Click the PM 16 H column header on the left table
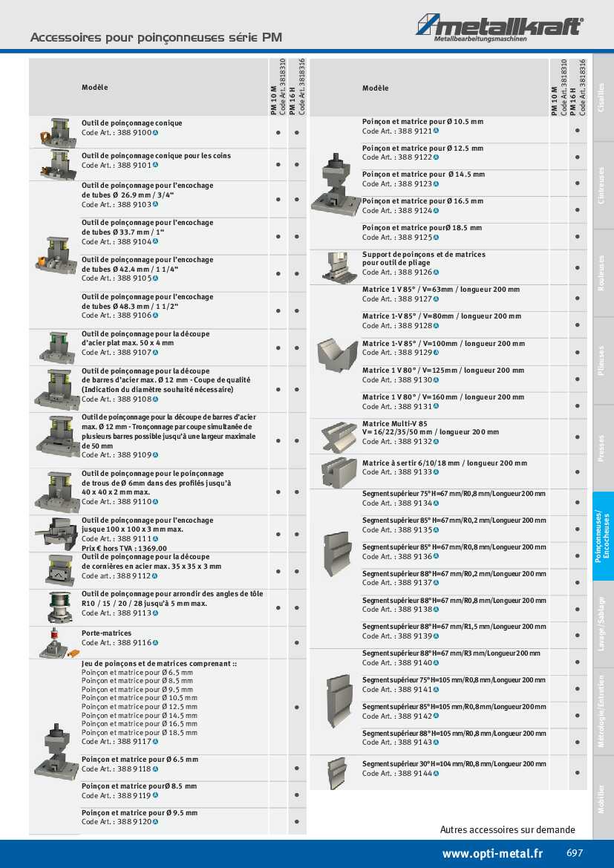This screenshot has width=614, height=868. pos(296,88)
